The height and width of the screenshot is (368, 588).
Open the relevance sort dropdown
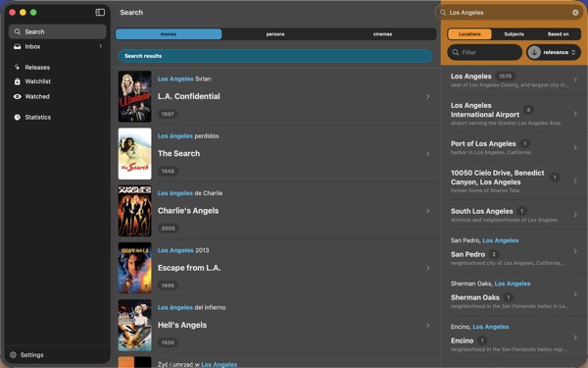560,52
